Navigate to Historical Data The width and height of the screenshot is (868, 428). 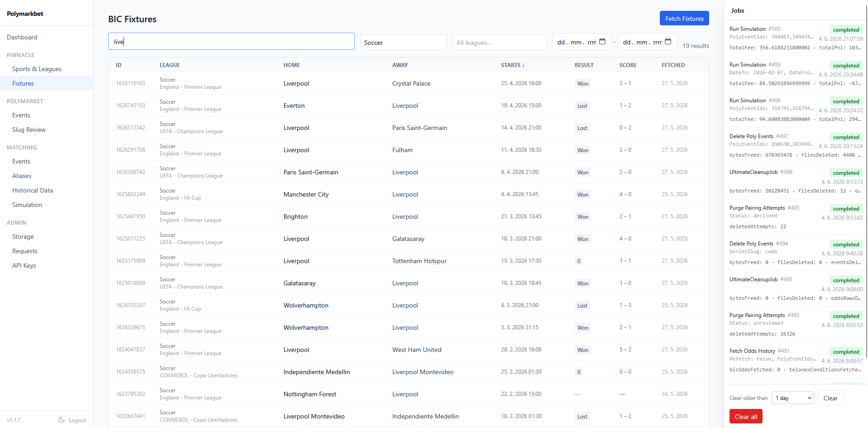(x=33, y=190)
